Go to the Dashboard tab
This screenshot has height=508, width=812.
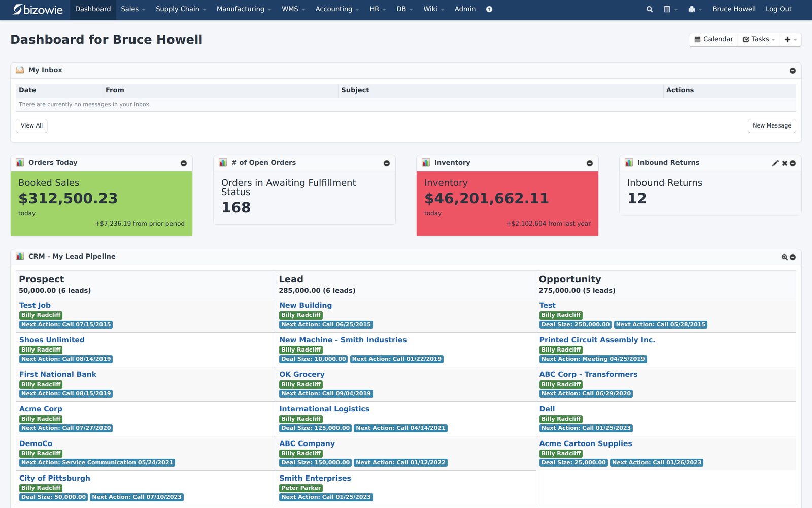[93, 9]
